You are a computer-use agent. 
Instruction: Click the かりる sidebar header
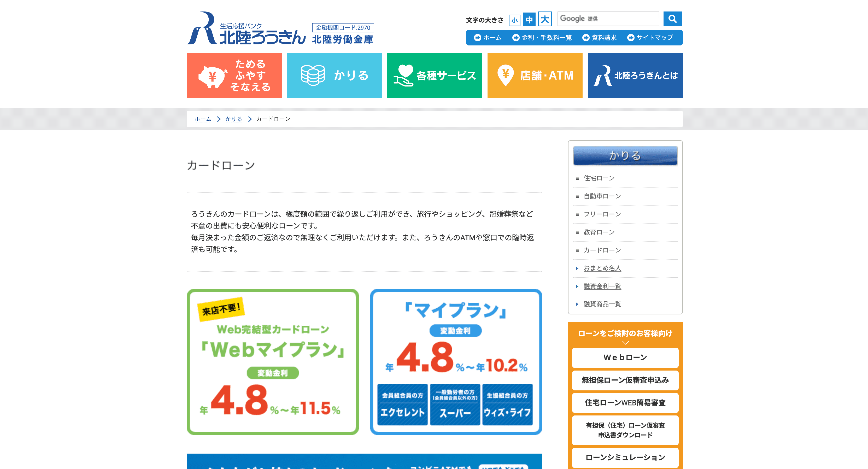tap(625, 155)
